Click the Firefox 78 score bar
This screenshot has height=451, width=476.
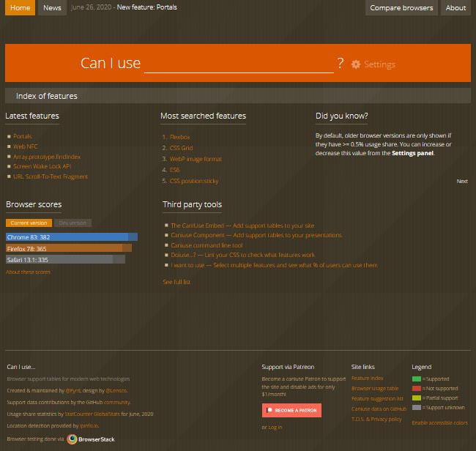pos(69,248)
